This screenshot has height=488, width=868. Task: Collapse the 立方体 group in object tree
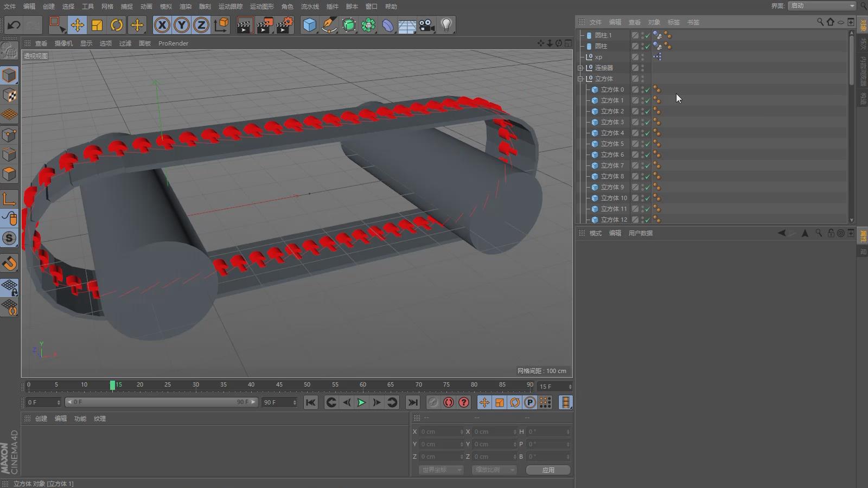580,79
